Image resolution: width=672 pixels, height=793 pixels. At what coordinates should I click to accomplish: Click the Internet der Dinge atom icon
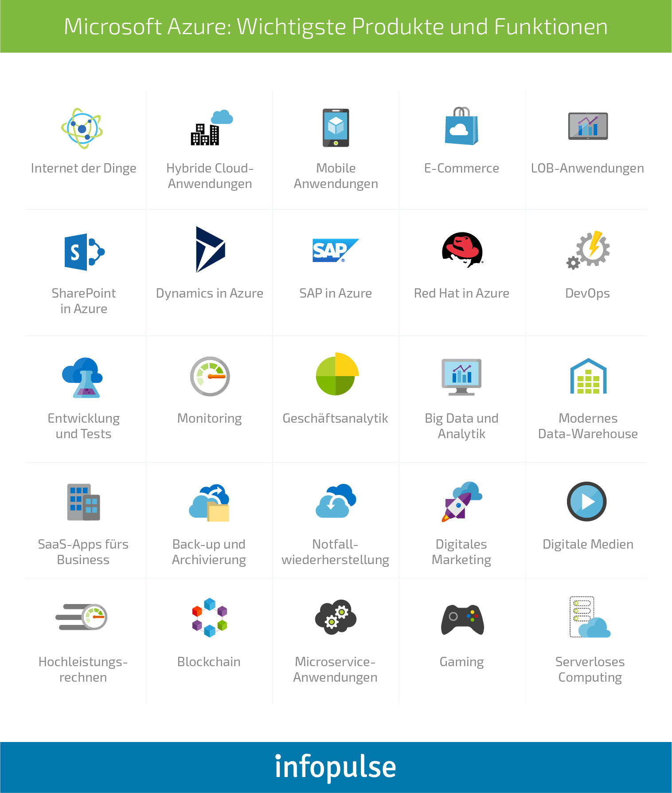(82, 128)
